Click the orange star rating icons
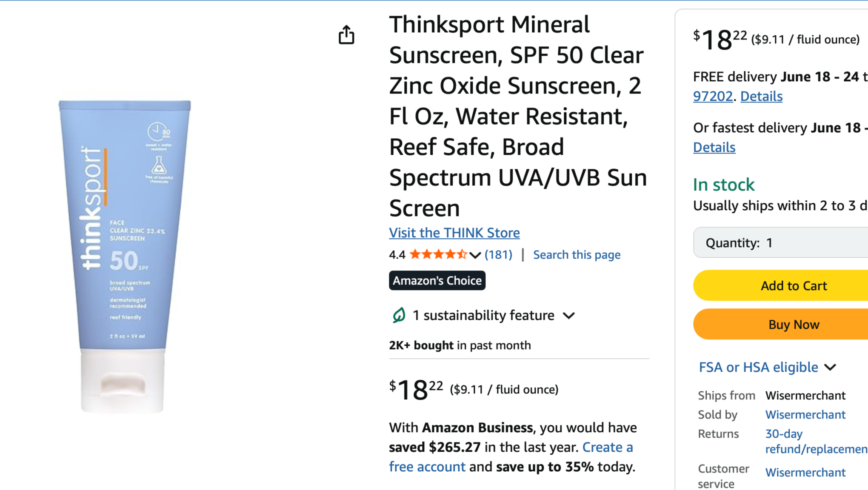The image size is (868, 490). pyautogui.click(x=438, y=255)
